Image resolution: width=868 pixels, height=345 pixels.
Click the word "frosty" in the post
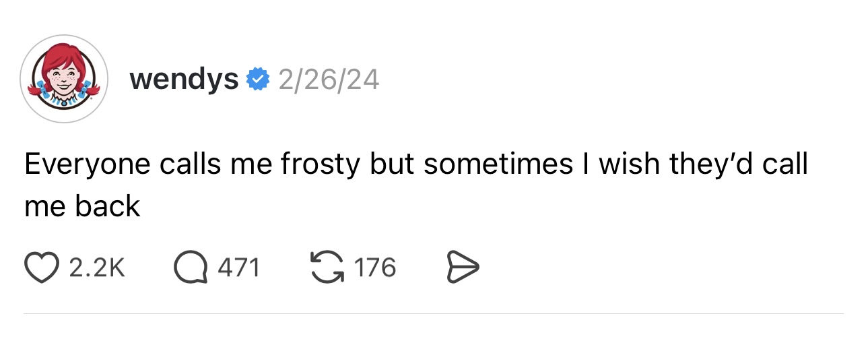320,166
